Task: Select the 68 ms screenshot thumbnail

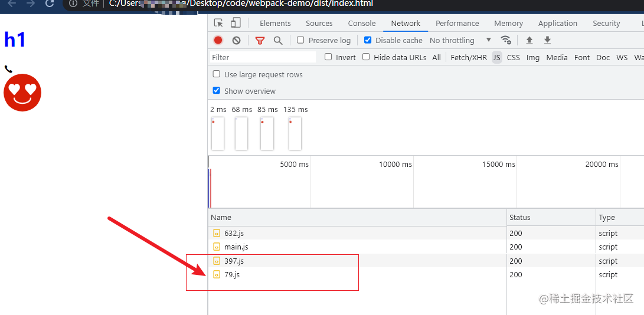Action: (x=241, y=133)
